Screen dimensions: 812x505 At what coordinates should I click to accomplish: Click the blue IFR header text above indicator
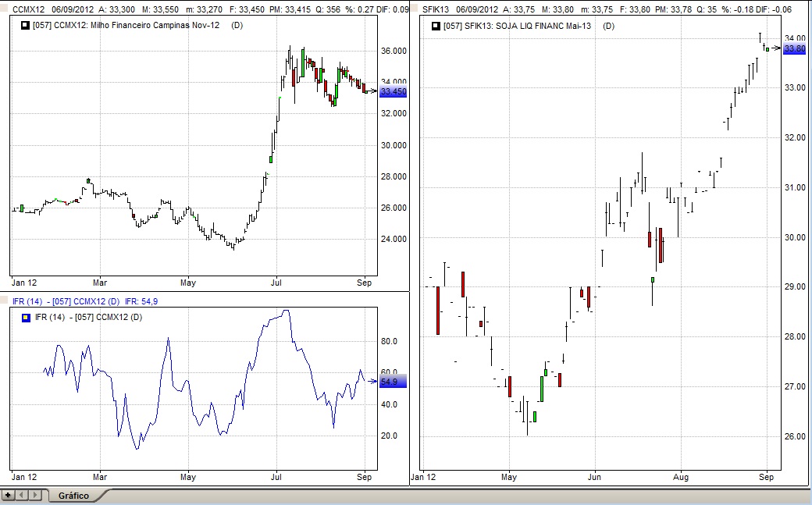pyautogui.click(x=90, y=301)
